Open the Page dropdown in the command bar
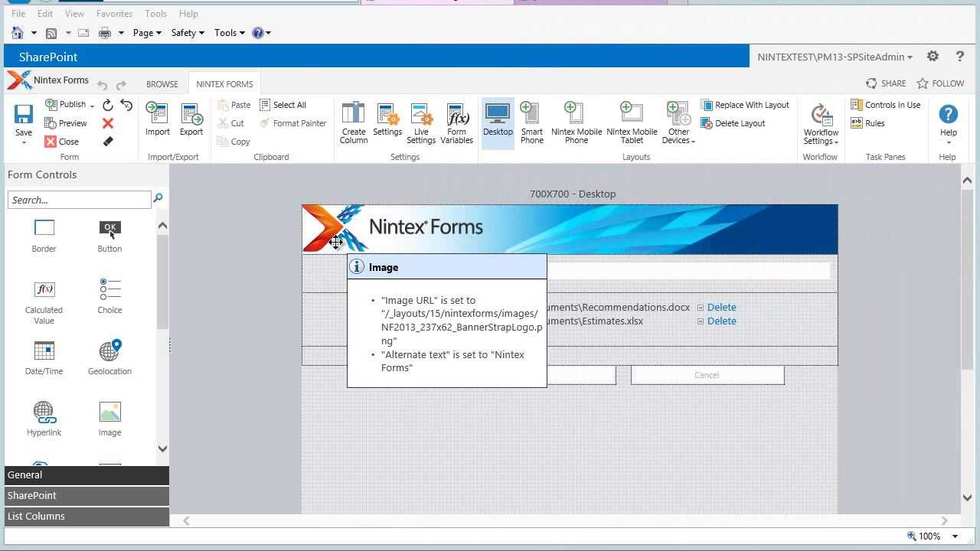 tap(147, 33)
